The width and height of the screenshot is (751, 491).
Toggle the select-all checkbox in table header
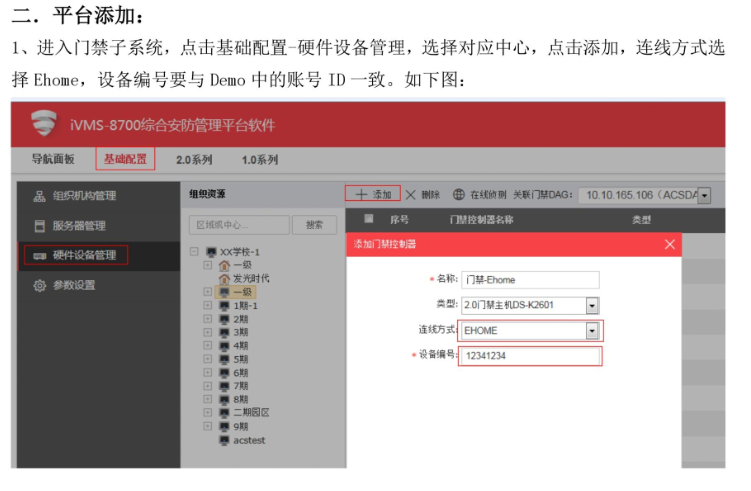(368, 219)
